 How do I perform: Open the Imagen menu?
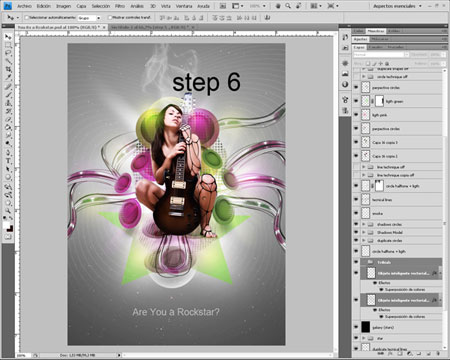[x=63, y=6]
